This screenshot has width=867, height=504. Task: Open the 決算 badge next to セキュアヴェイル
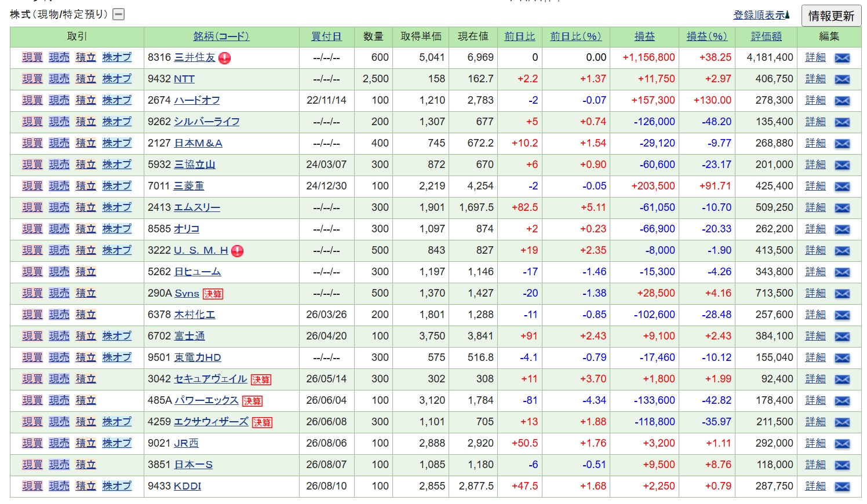tap(261, 379)
